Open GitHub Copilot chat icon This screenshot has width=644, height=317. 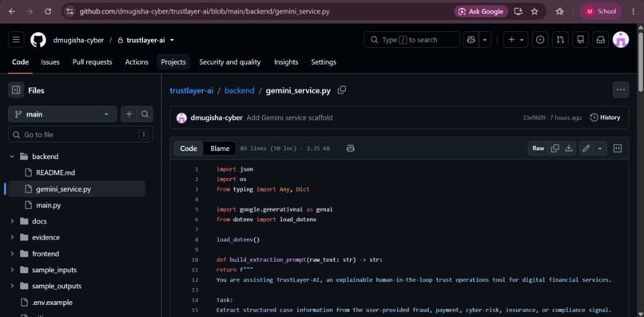(x=471, y=40)
